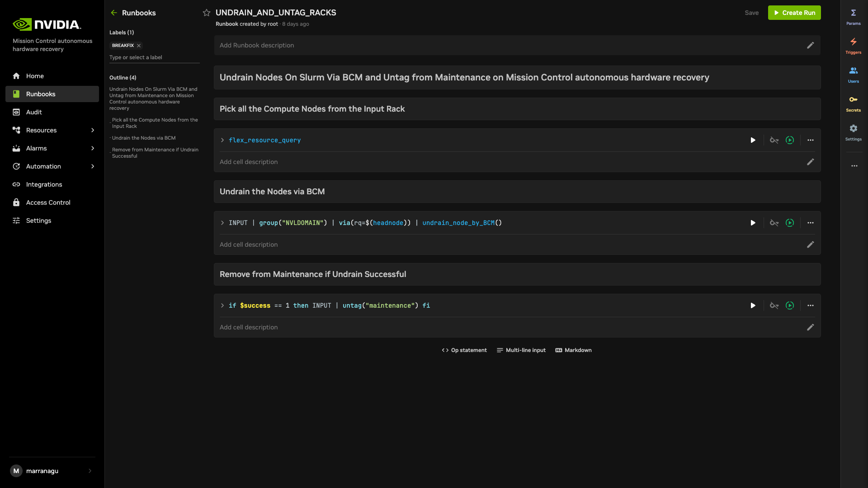Image resolution: width=868 pixels, height=488 pixels.
Task: Expand the Resources sidebar menu
Action: 93,130
